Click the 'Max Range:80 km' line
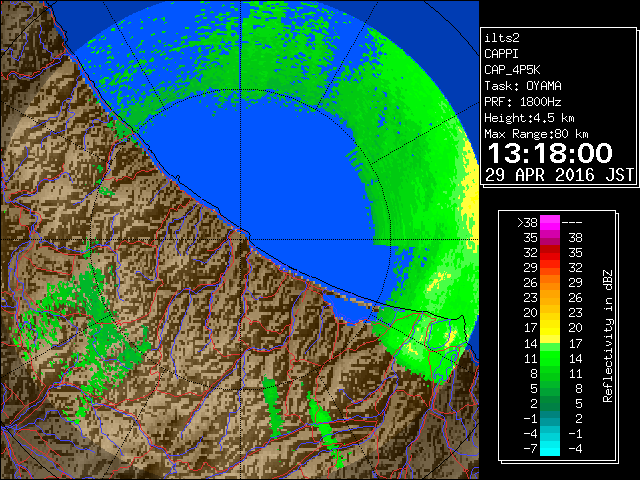The width and height of the screenshot is (640, 480). pyautogui.click(x=536, y=134)
